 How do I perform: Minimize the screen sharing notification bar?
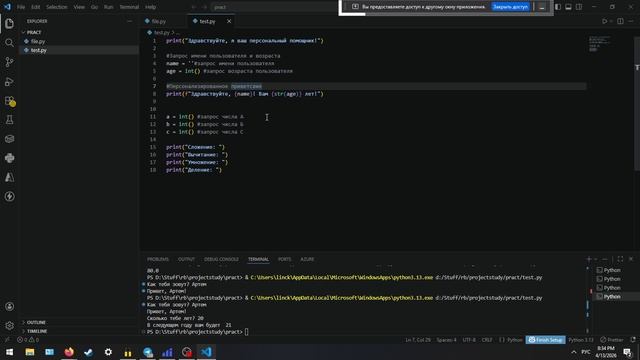tap(542, 7)
